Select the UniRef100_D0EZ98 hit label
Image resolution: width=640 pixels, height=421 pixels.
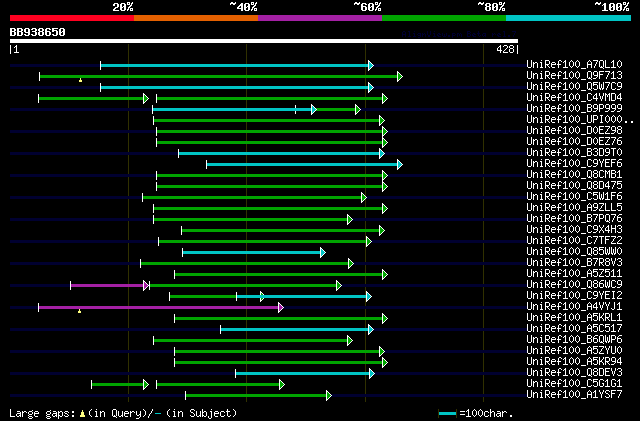pyautogui.click(x=574, y=130)
